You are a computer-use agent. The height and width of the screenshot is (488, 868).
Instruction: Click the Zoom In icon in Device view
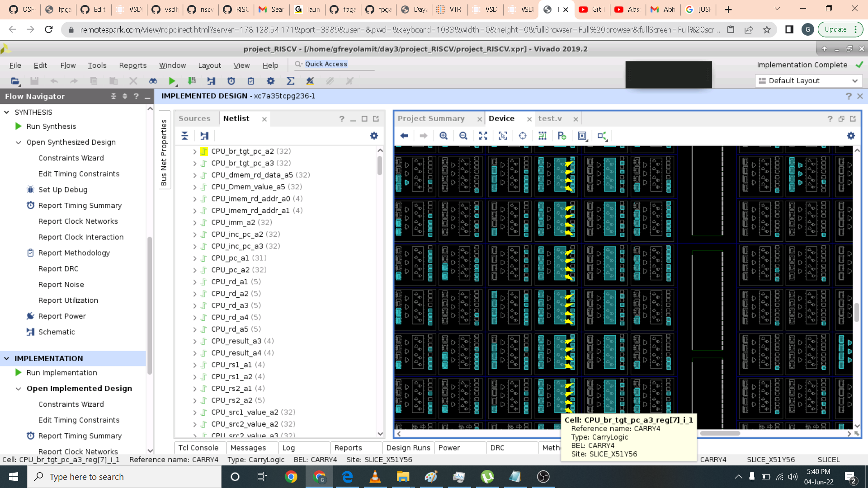click(x=443, y=136)
